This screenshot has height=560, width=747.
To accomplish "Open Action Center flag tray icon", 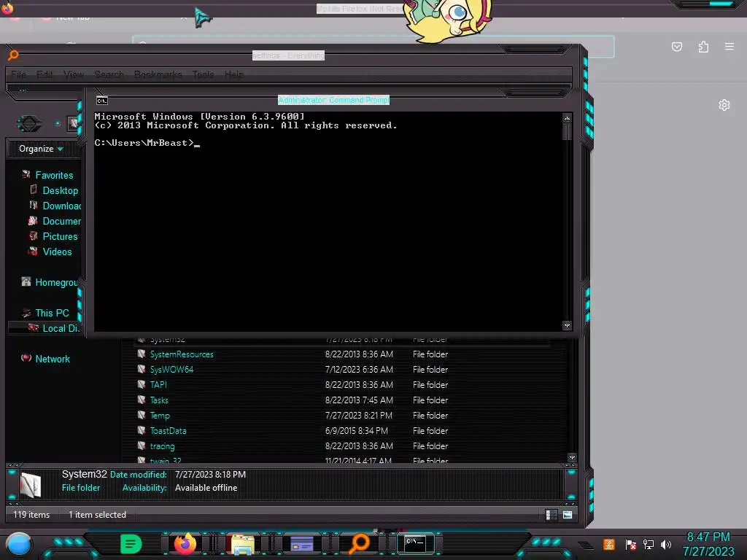I will (x=630, y=544).
